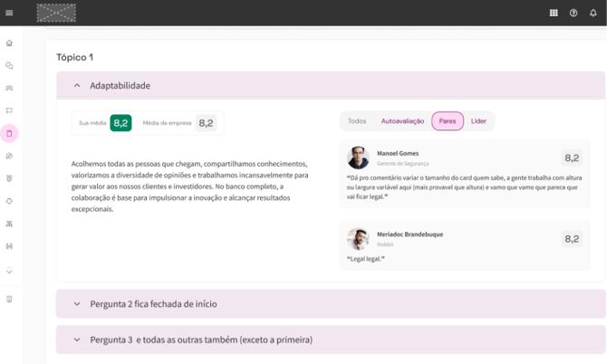This screenshot has width=607, height=364.
Task: Click the help question mark icon
Action: pos(573,13)
